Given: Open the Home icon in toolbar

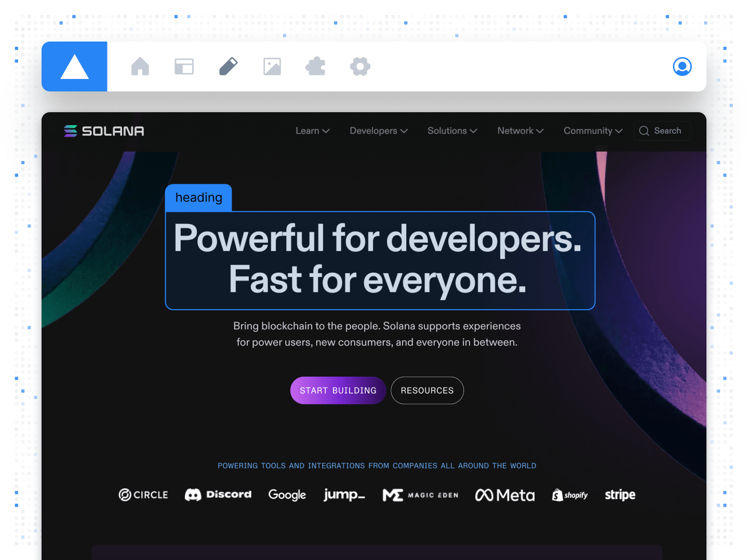Looking at the screenshot, I should click(140, 66).
